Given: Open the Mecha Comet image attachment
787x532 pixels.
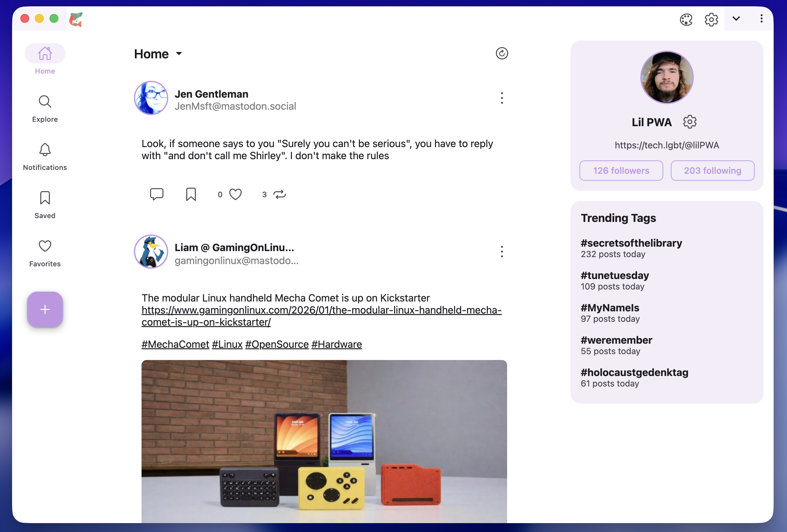Looking at the screenshot, I should (x=324, y=441).
